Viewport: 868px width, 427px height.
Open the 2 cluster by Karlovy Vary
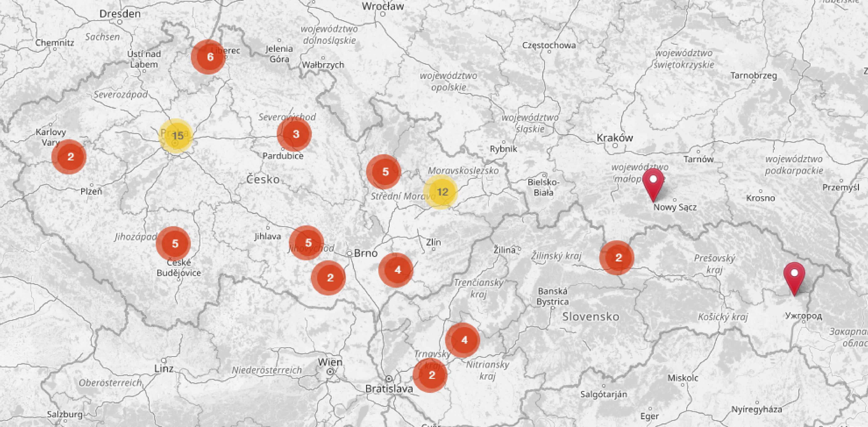click(x=69, y=157)
